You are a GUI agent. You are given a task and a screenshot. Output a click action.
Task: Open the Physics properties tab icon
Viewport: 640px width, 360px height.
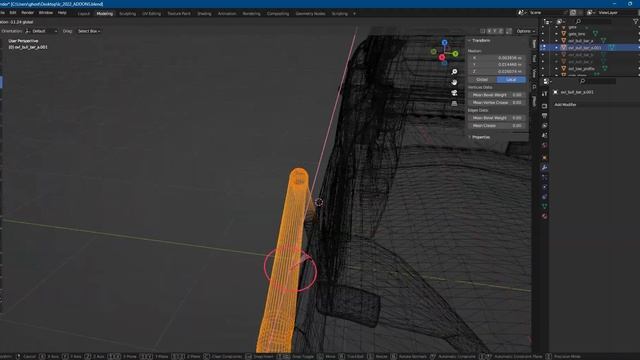coord(544,187)
